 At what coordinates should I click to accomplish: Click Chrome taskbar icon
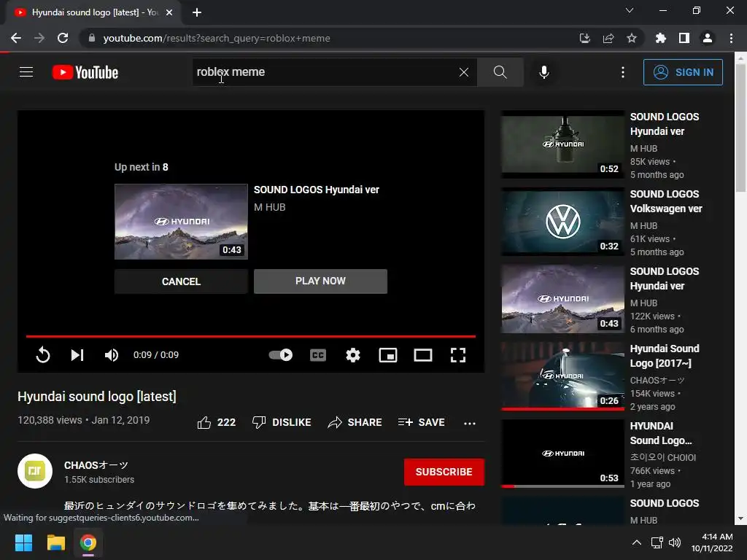(x=88, y=542)
